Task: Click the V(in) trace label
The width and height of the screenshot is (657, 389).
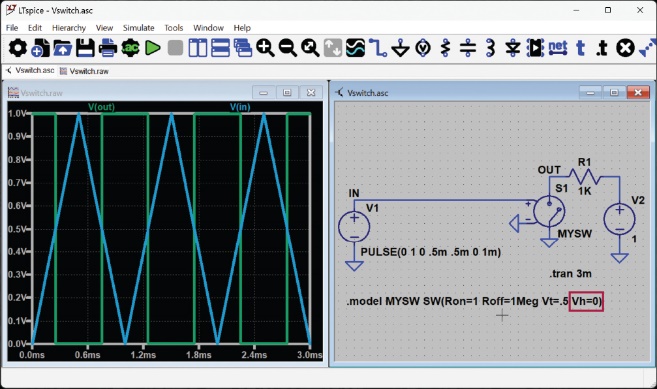Action: click(240, 107)
